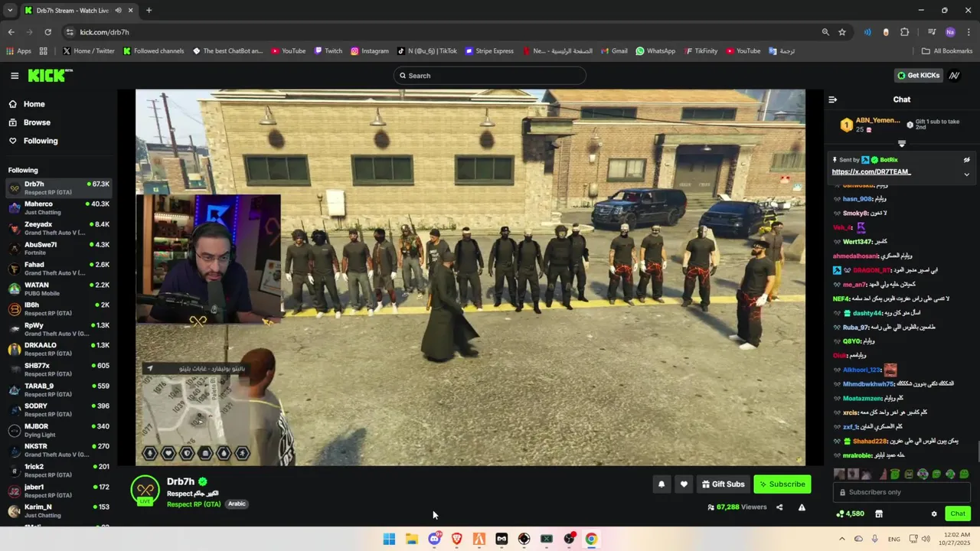This screenshot has width=980, height=551.
Task: Send message with green Chat button
Action: pyautogui.click(x=958, y=514)
